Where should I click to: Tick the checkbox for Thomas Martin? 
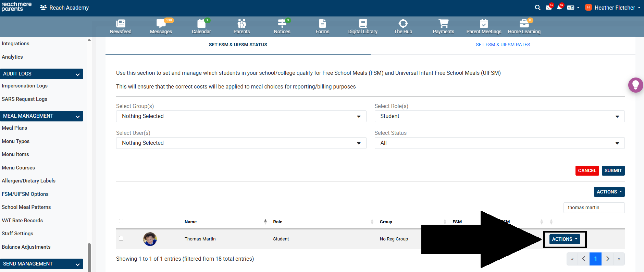121,238
